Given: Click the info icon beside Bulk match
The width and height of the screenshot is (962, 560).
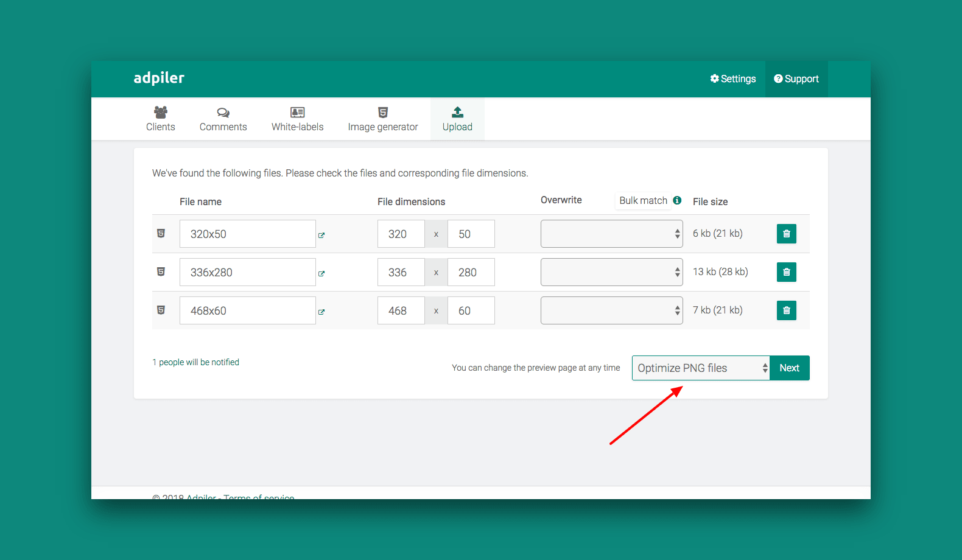Looking at the screenshot, I should [x=677, y=200].
